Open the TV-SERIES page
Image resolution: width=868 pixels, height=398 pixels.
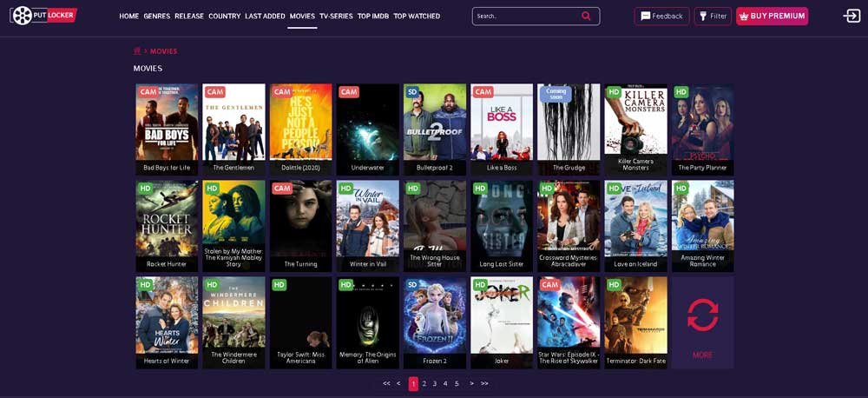[x=336, y=16]
